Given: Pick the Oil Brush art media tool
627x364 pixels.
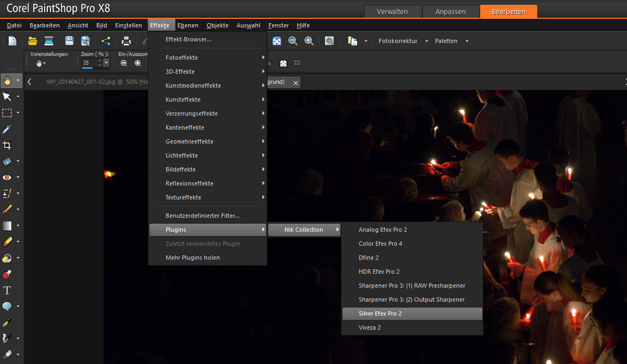Looking at the screenshot, I should pos(7,354).
